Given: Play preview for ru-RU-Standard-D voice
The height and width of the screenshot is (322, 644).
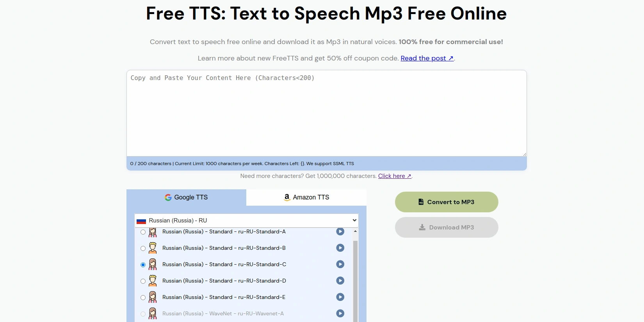Looking at the screenshot, I should pyautogui.click(x=340, y=281).
